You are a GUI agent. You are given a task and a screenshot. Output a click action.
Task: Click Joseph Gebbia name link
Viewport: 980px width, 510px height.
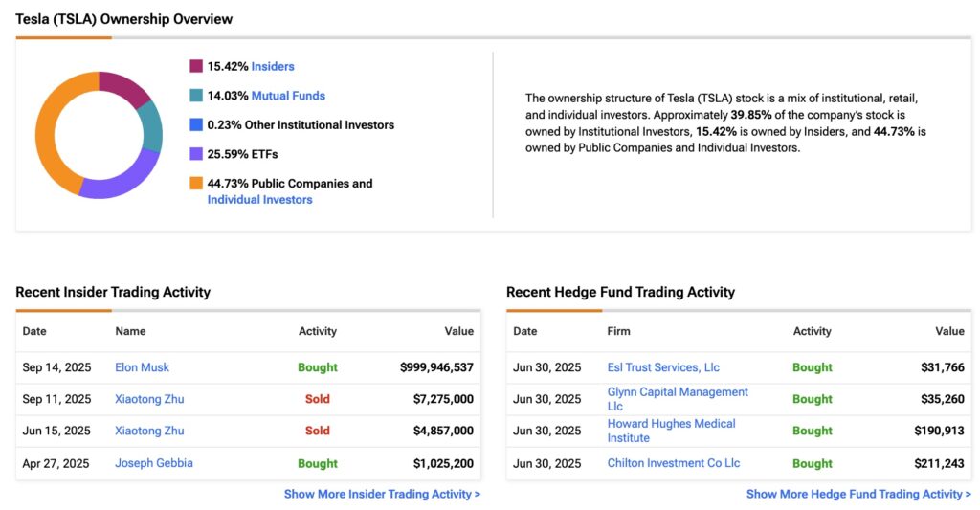tap(154, 463)
